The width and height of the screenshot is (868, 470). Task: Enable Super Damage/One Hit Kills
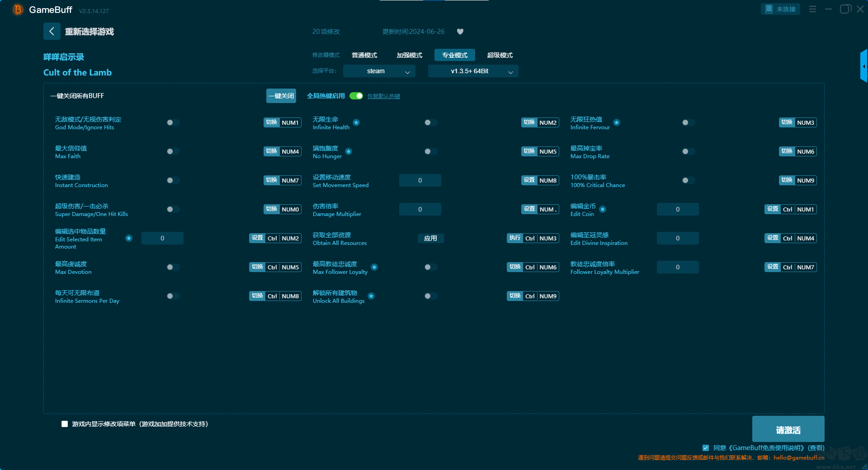pyautogui.click(x=173, y=209)
